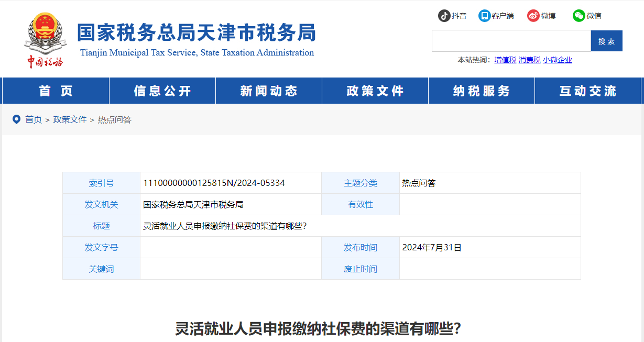Click the WeChat (微信) icon
This screenshot has width=644, height=342.
(578, 16)
